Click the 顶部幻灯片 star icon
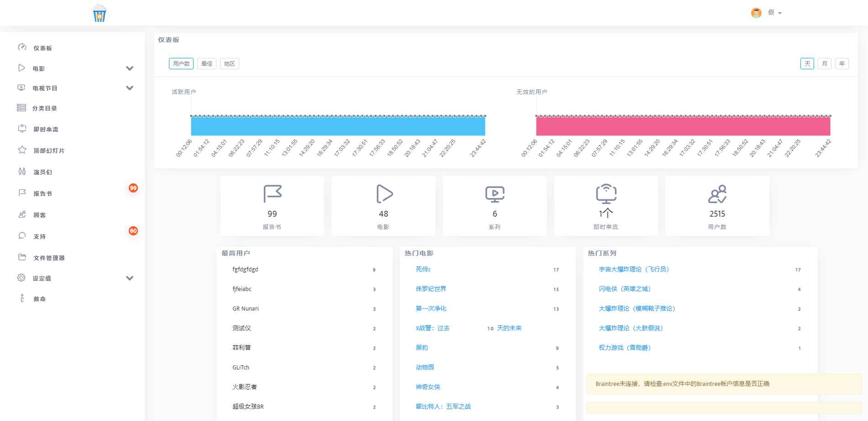This screenshot has height=421, width=868. pyautogui.click(x=22, y=150)
